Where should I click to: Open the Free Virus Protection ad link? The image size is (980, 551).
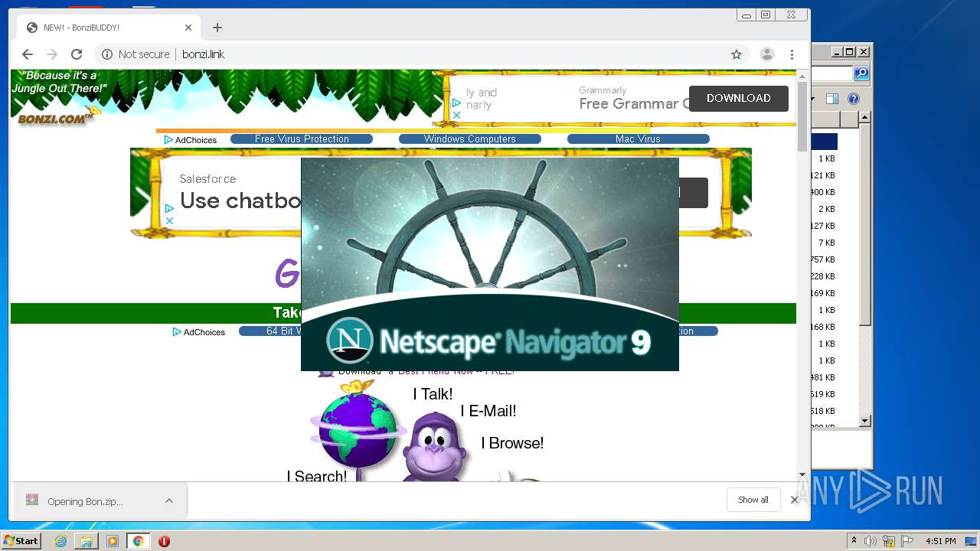tap(302, 139)
